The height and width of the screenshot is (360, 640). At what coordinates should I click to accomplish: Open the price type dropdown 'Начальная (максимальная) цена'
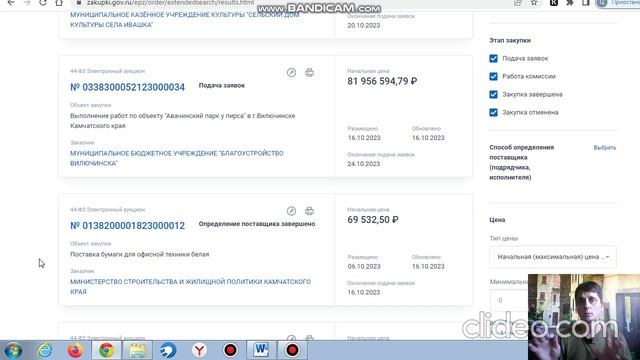point(553,257)
